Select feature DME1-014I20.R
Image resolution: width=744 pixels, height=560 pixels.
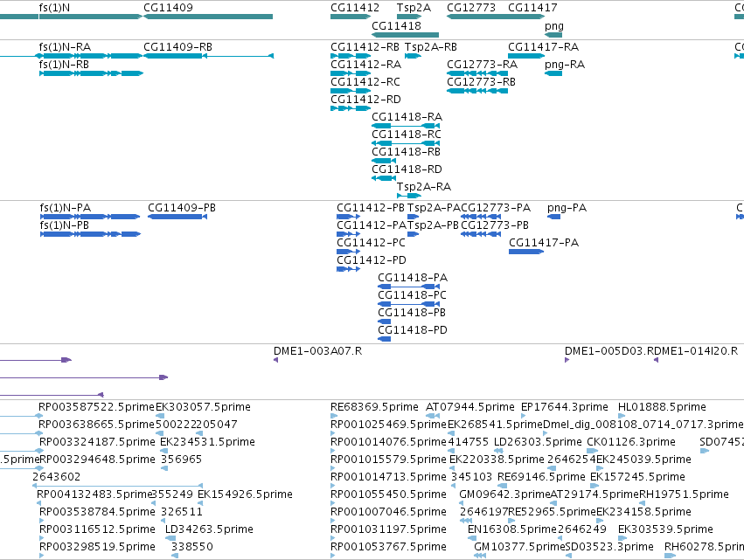[657, 360]
